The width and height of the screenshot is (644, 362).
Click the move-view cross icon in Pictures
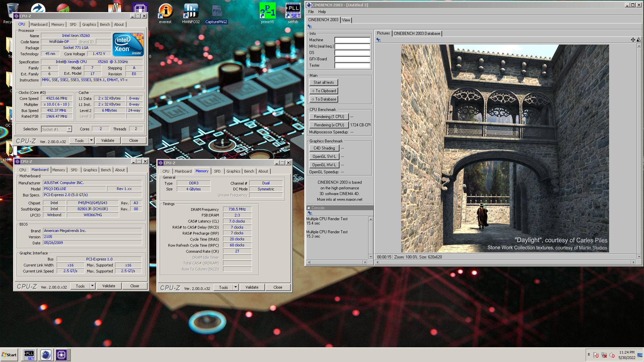click(633, 40)
